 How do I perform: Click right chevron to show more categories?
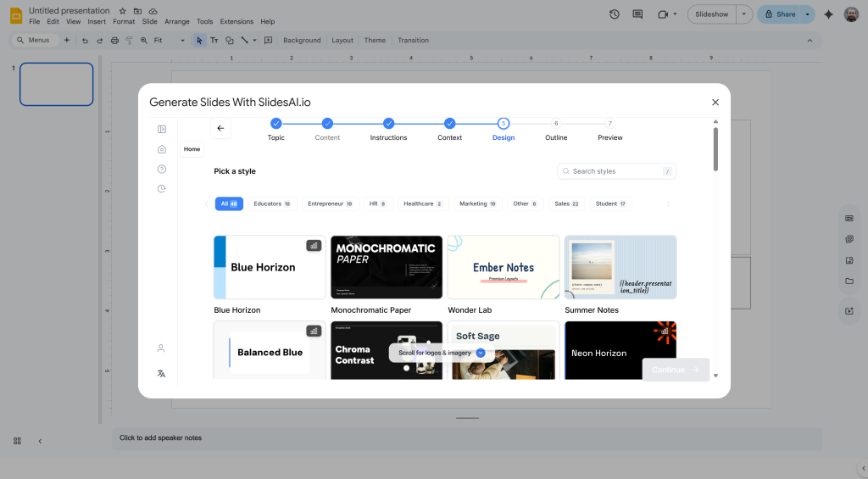click(x=668, y=203)
